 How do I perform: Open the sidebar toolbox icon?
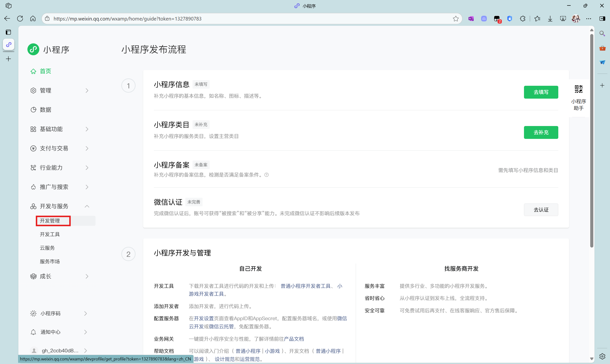click(602, 48)
